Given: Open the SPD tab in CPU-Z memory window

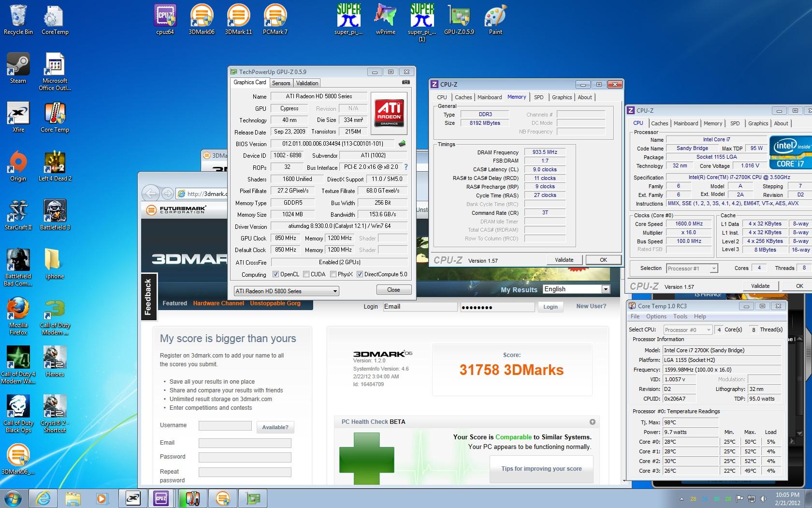Looking at the screenshot, I should (538, 97).
